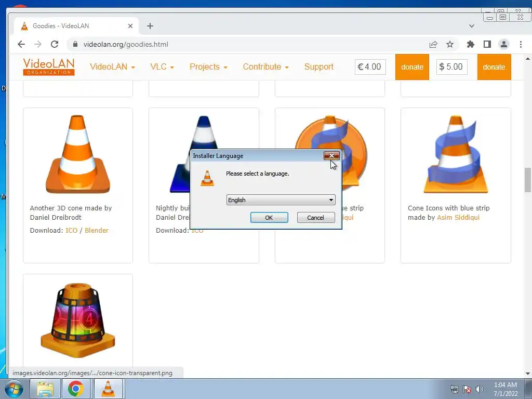Screen dimensions: 532x399
Task: Close the Installer Language dialog
Action: tap(331, 156)
